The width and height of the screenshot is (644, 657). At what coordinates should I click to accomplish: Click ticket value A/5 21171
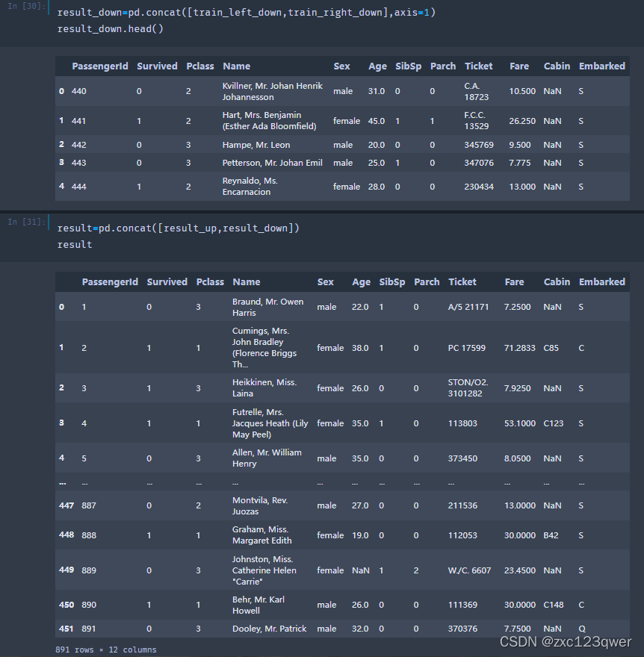click(468, 307)
